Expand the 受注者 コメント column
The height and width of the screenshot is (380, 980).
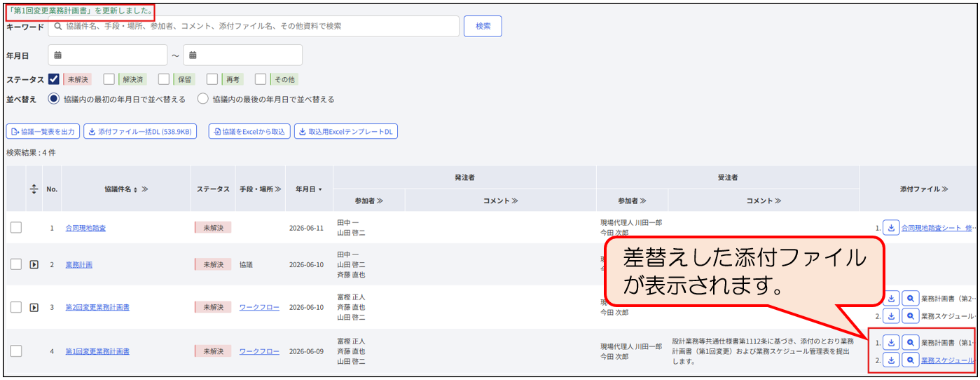point(778,201)
